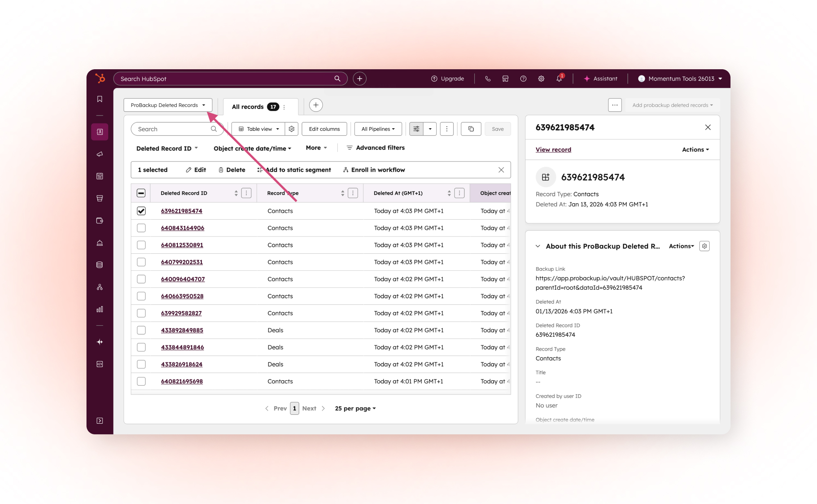This screenshot has width=817, height=504.
Task: Uncheck record 639621985474 in the table
Action: tap(141, 211)
